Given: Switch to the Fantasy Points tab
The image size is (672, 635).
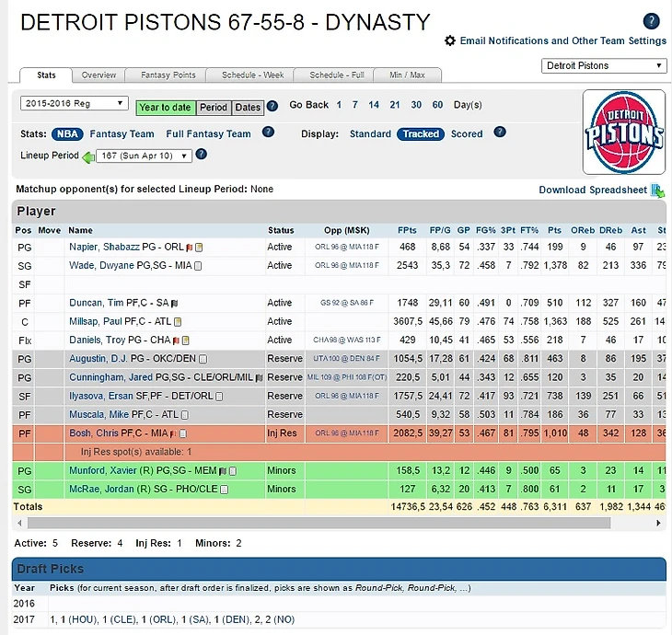Looking at the screenshot, I should click(168, 75).
